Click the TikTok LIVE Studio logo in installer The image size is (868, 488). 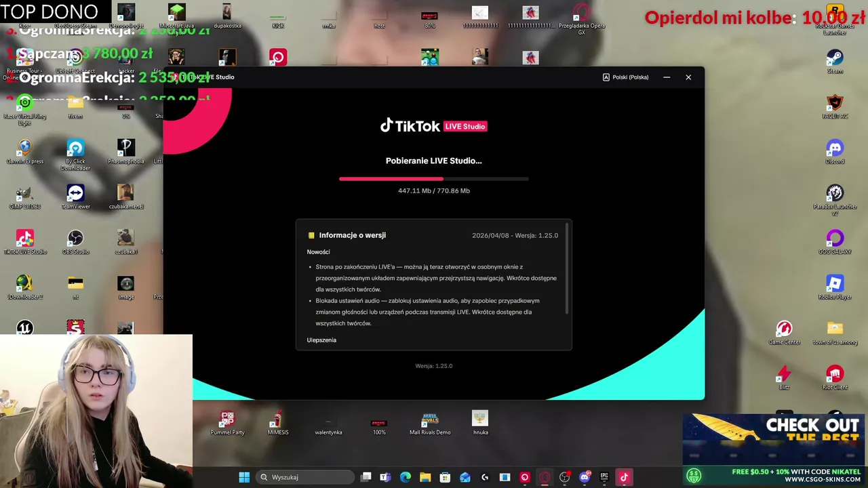click(433, 126)
